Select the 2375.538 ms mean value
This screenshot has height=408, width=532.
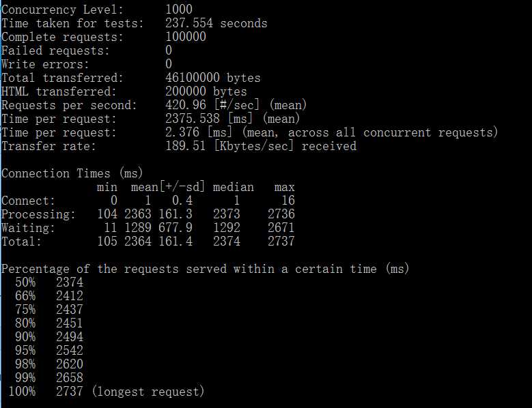193,119
